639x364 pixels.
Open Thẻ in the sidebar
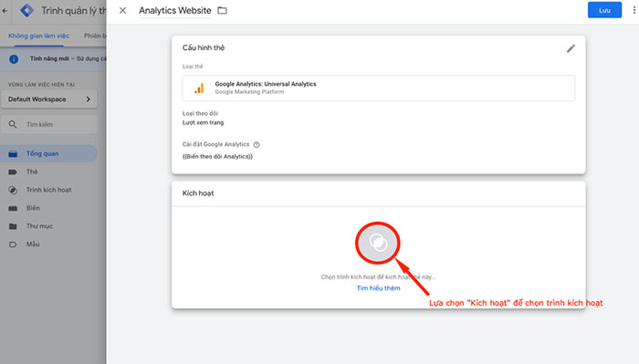[x=32, y=172]
